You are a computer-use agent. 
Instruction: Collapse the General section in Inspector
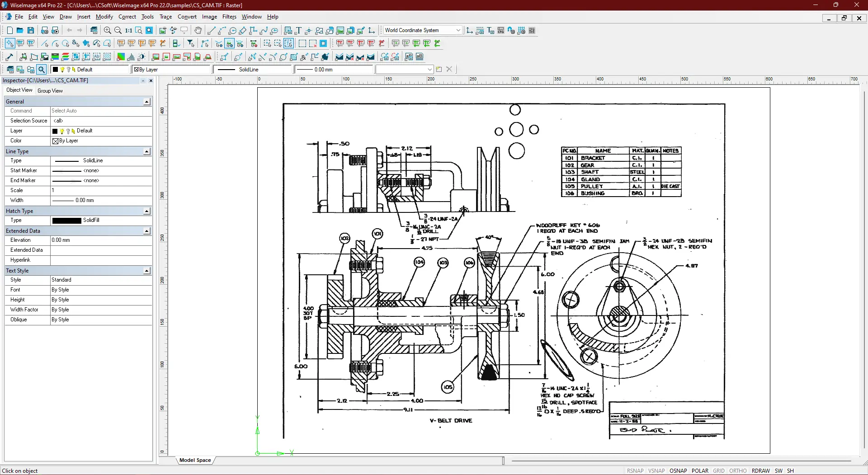click(x=146, y=102)
